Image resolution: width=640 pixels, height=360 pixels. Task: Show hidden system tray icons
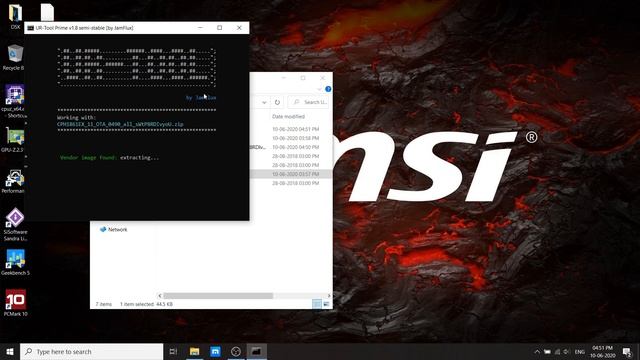coord(537,351)
